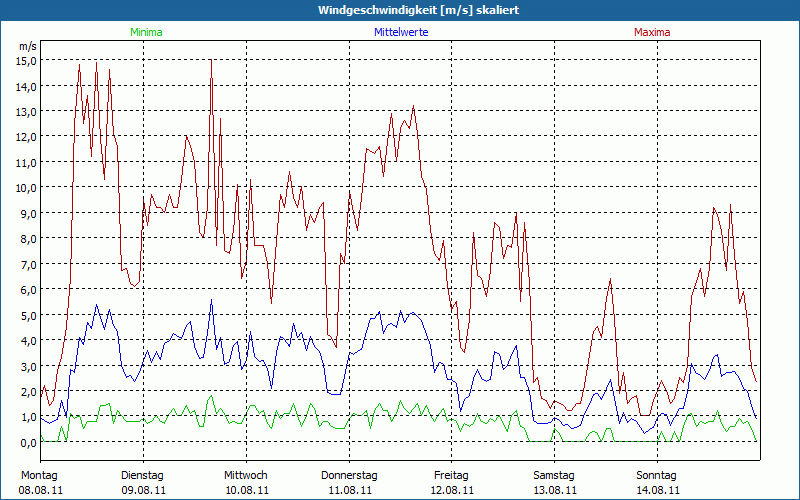Click the 3,0 y-axis value

(x=30, y=366)
